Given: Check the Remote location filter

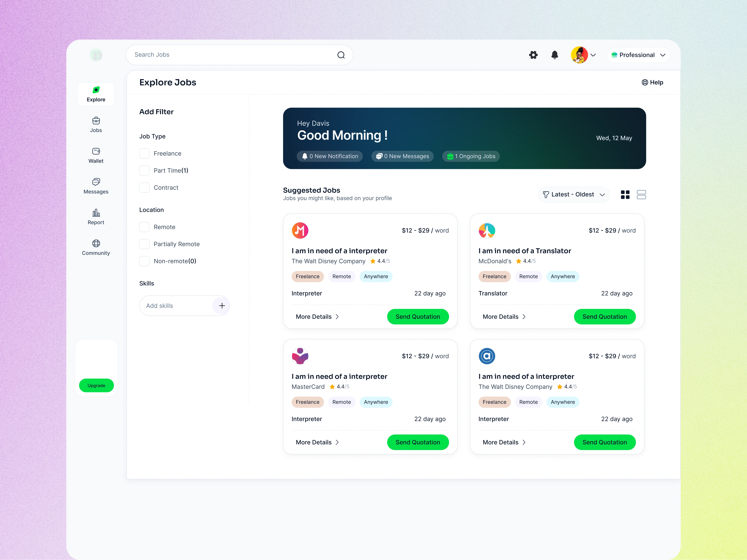Looking at the screenshot, I should click(145, 227).
